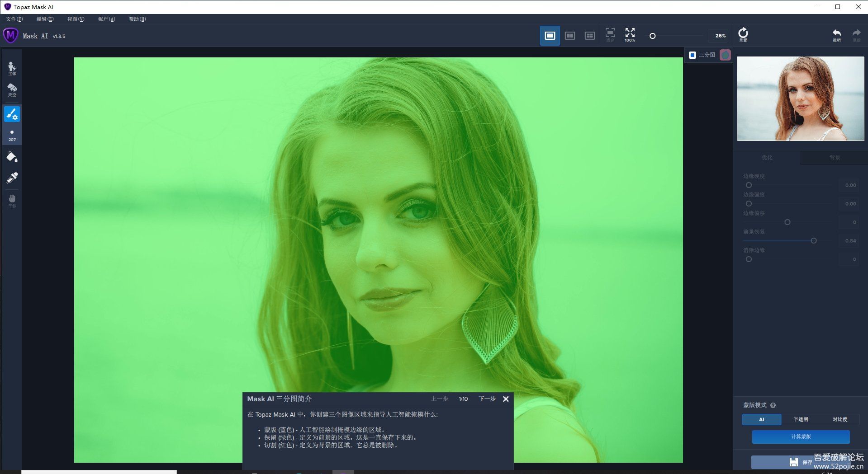Select the subject (主体) auto-mask tool
This screenshot has height=474, width=868.
(x=12, y=67)
